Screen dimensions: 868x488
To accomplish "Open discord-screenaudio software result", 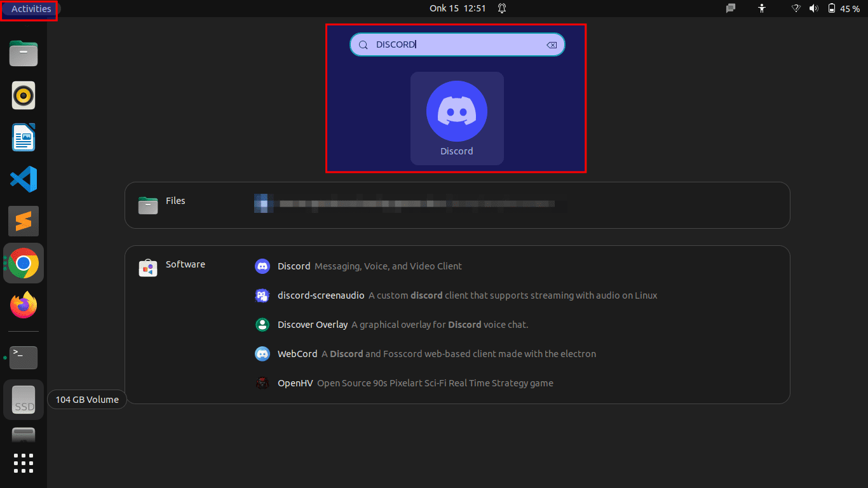I will pos(456,295).
